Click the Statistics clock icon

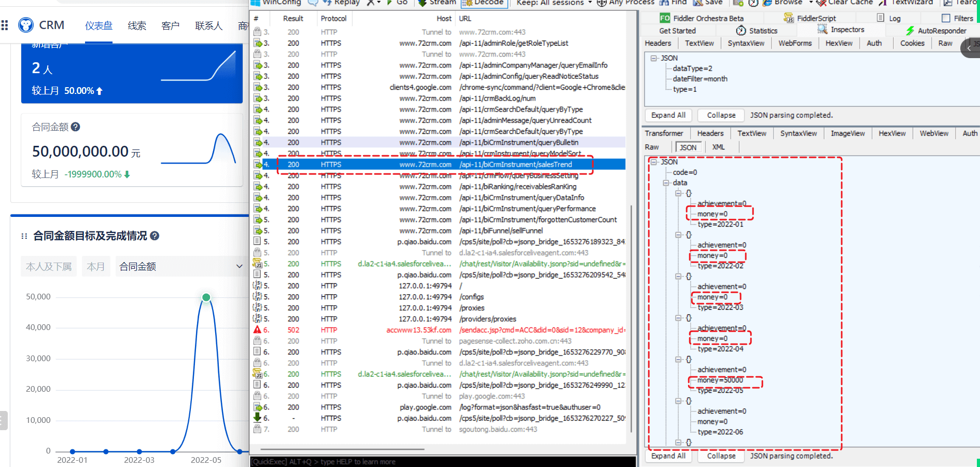pyautogui.click(x=741, y=31)
